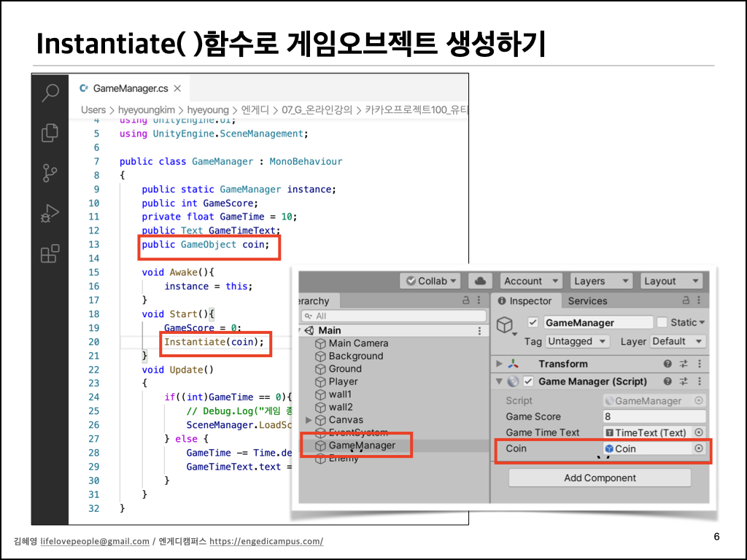The width and height of the screenshot is (747, 560).
Task: Toggle the Game Manager script enabled checkbox
Action: tap(528, 381)
